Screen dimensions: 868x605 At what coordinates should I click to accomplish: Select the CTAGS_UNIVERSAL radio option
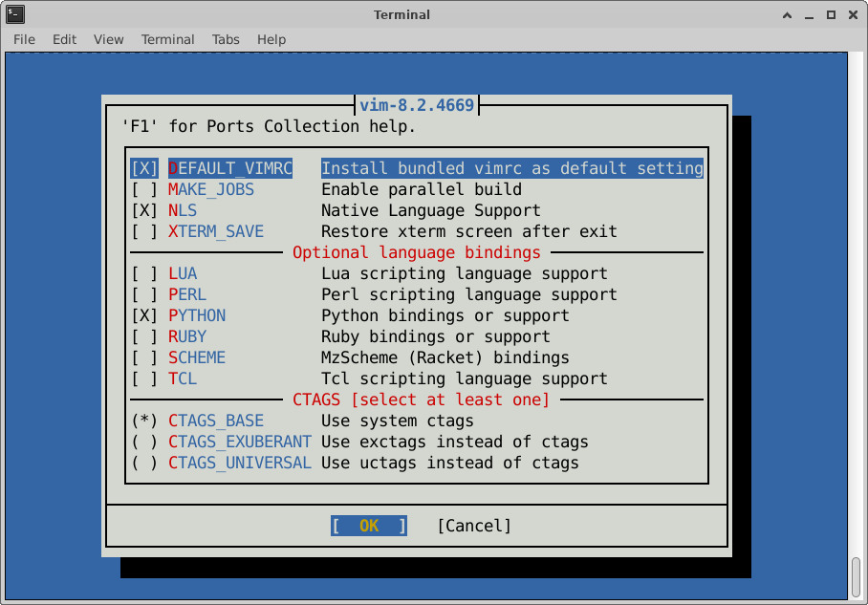point(144,463)
